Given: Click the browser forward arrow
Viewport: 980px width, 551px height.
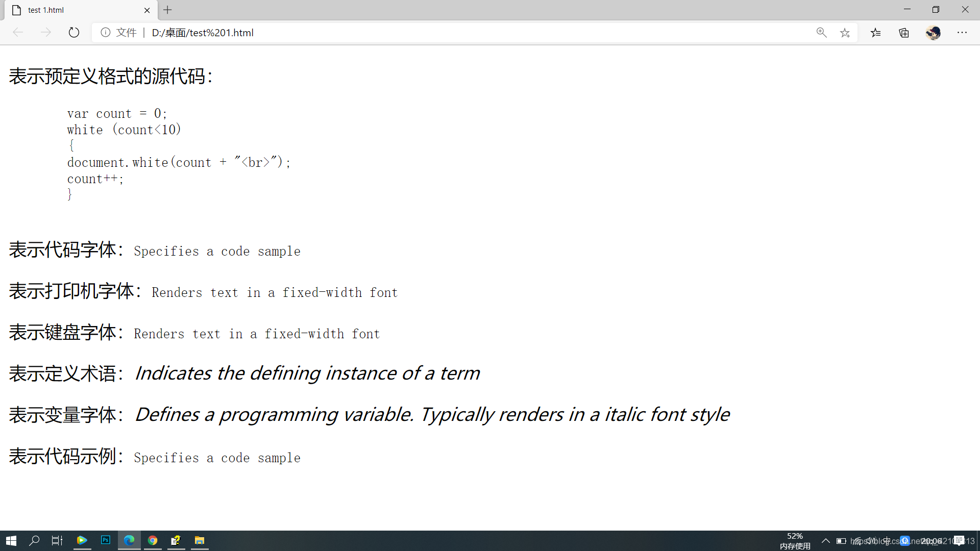Looking at the screenshot, I should (x=46, y=33).
